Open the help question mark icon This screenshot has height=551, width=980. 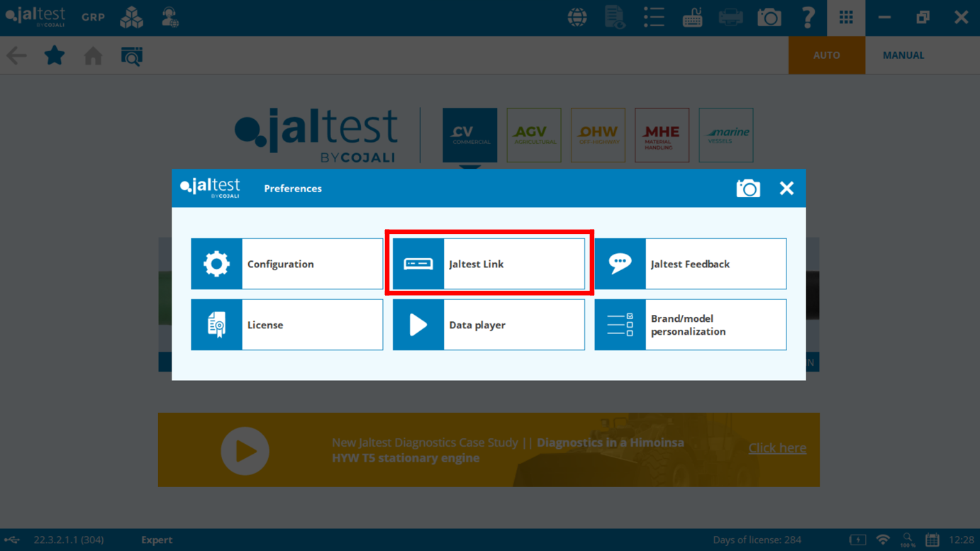click(x=808, y=17)
